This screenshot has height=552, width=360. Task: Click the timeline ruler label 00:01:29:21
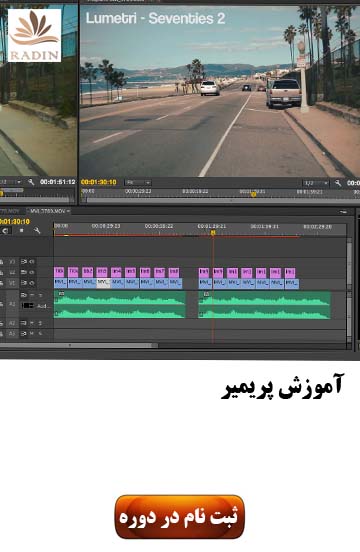[x=212, y=226]
